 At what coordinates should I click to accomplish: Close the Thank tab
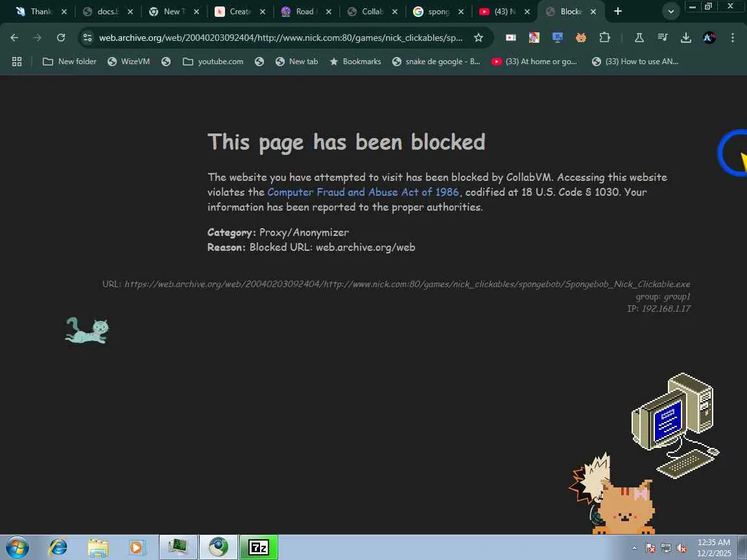64,12
